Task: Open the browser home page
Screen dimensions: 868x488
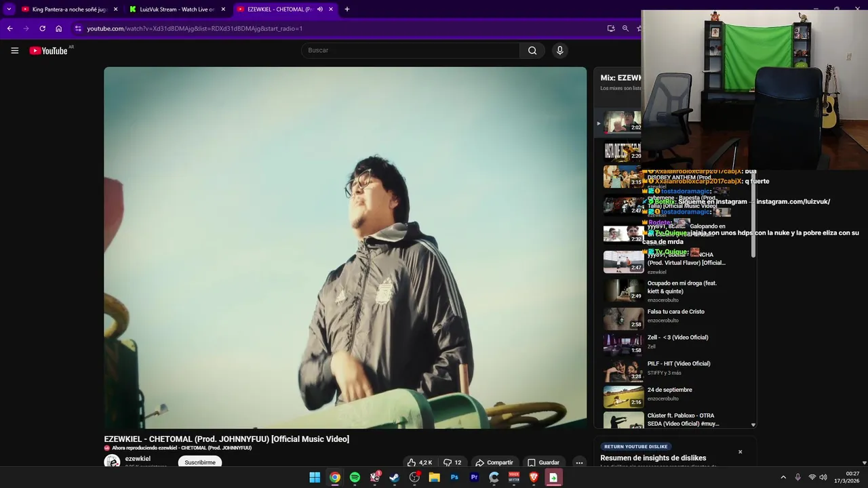Action: [x=59, y=28]
